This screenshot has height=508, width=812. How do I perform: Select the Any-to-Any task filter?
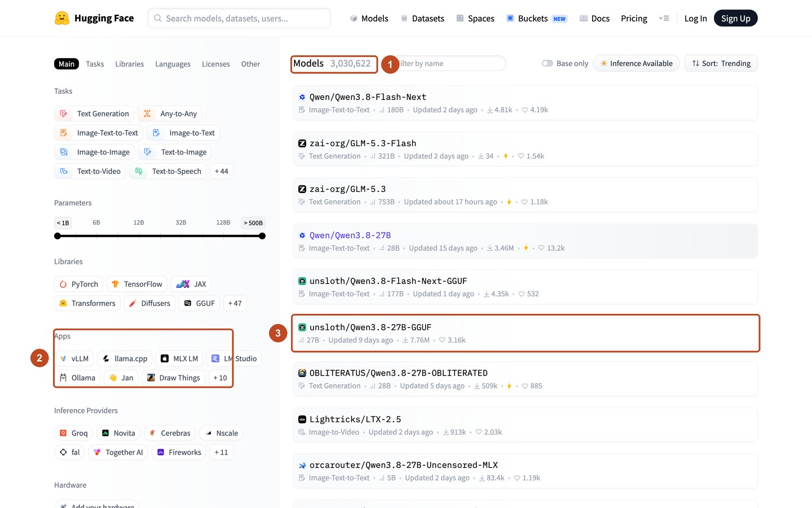[170, 113]
